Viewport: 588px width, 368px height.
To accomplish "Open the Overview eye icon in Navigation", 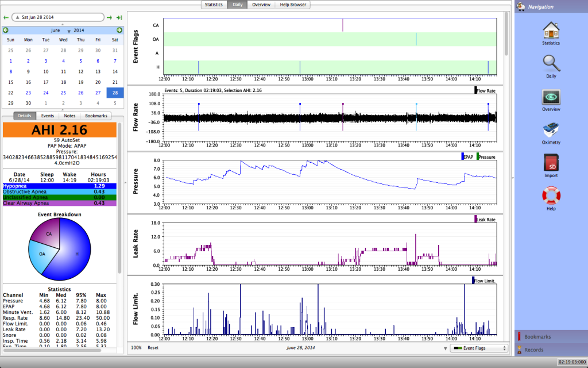I will pyautogui.click(x=551, y=97).
